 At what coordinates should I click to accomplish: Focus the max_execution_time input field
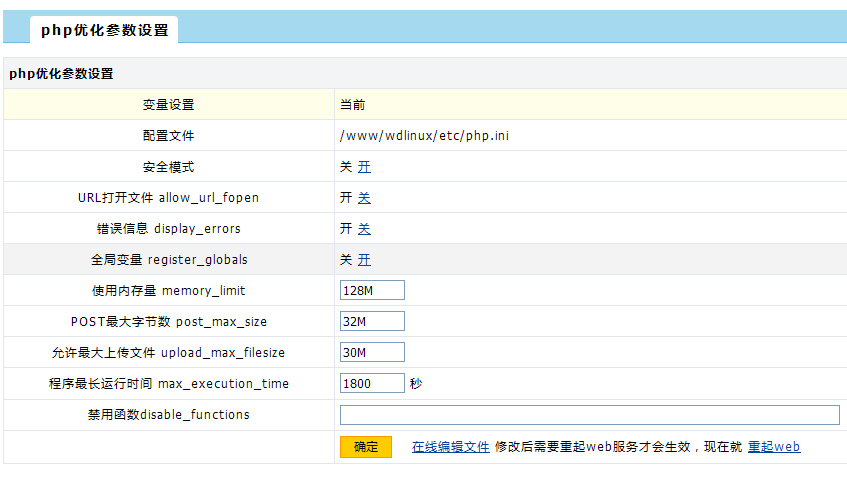click(x=372, y=383)
